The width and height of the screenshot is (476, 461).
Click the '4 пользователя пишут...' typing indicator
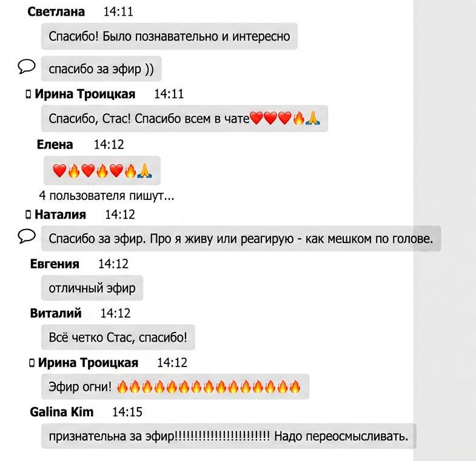107,196
